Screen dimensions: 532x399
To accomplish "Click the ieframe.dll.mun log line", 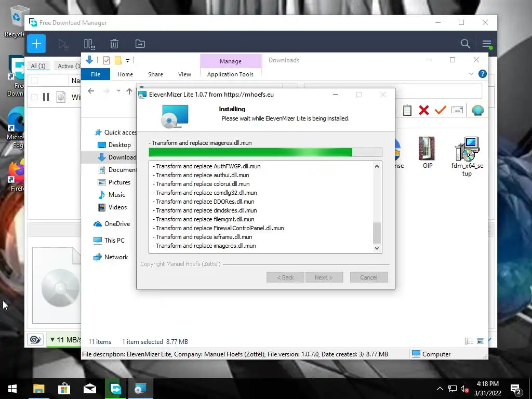I will [x=202, y=237].
